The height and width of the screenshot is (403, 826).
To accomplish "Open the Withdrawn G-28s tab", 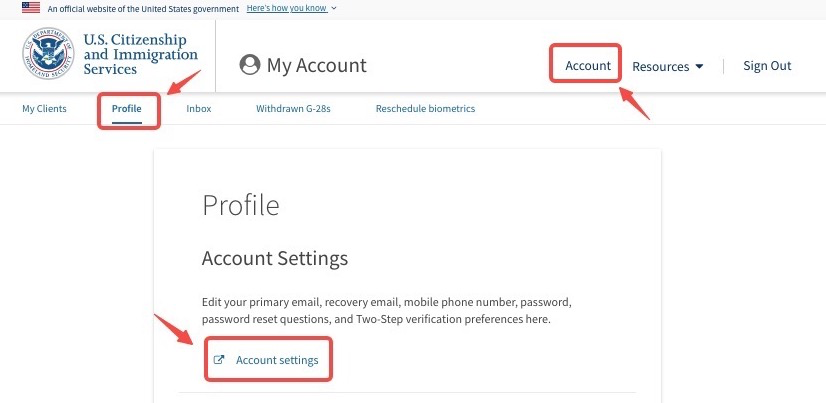I will click(293, 108).
